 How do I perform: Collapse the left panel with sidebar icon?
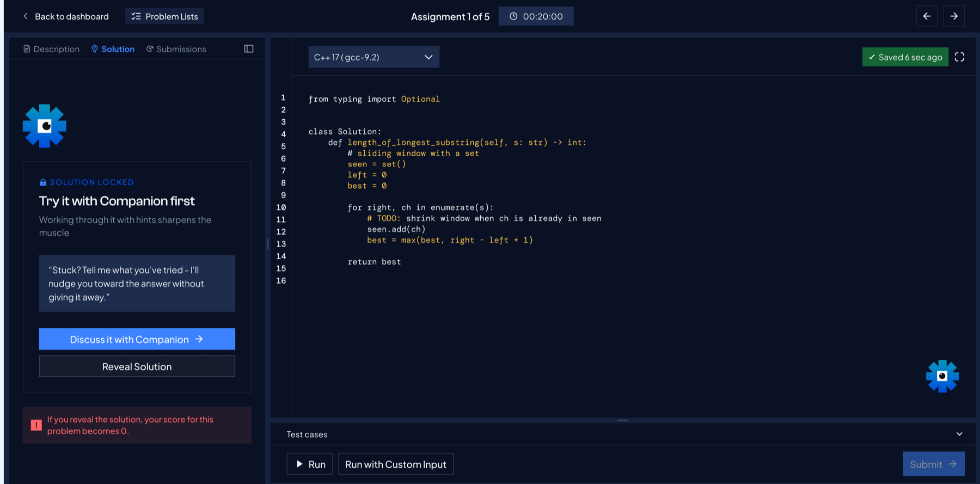tap(249, 49)
